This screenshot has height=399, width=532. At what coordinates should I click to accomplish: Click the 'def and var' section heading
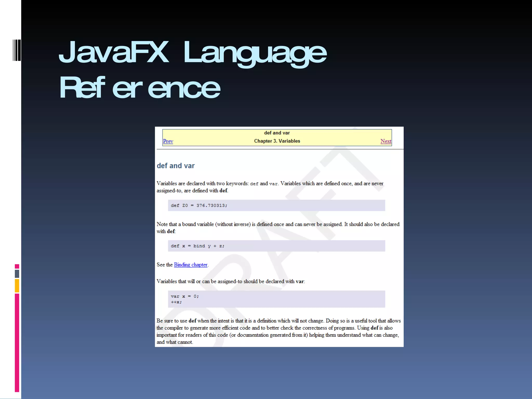point(176,166)
